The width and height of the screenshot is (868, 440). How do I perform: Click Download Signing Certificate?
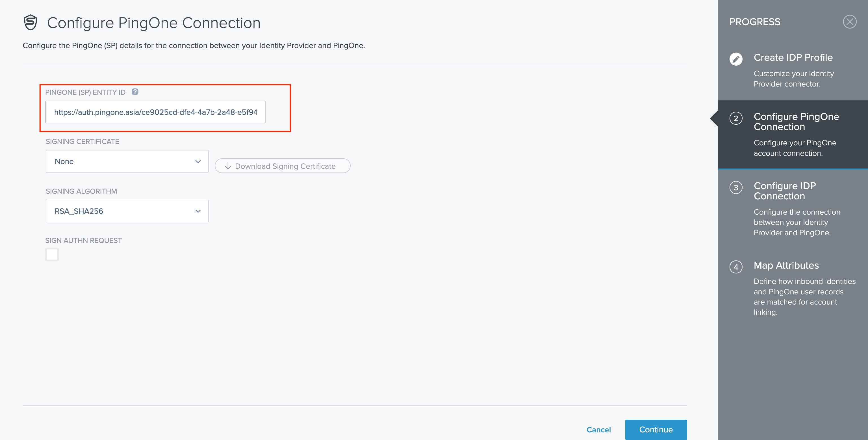282,166
